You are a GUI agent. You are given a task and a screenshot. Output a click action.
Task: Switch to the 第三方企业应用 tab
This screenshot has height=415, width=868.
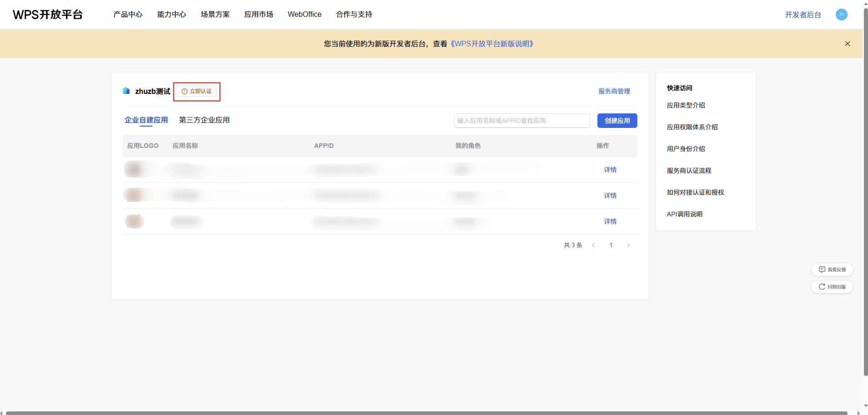tap(204, 120)
